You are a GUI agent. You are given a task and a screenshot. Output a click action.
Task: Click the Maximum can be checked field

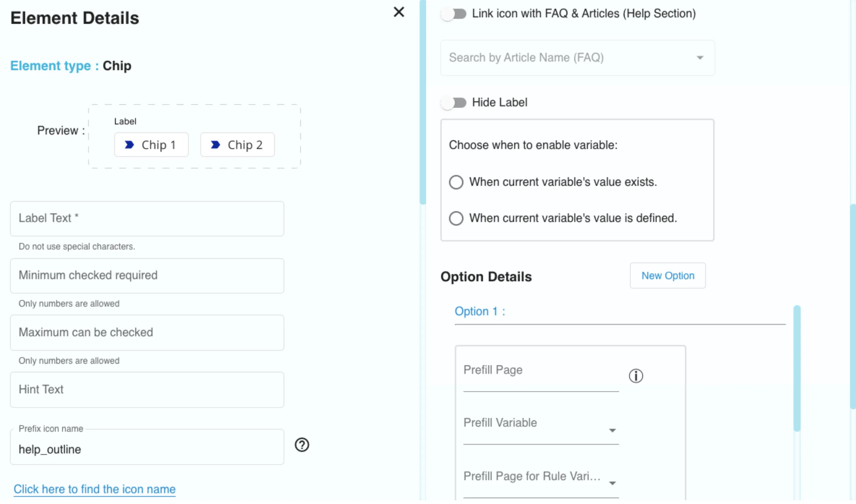147,333
